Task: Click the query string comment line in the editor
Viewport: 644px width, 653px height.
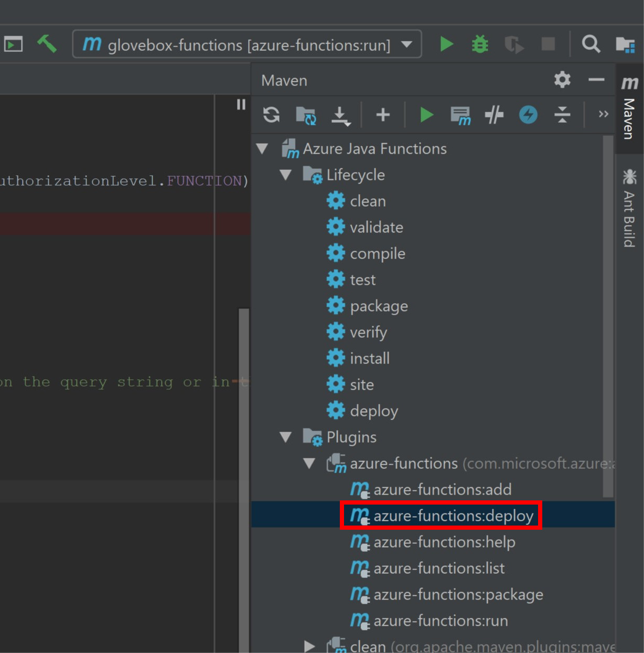Action: point(124,382)
